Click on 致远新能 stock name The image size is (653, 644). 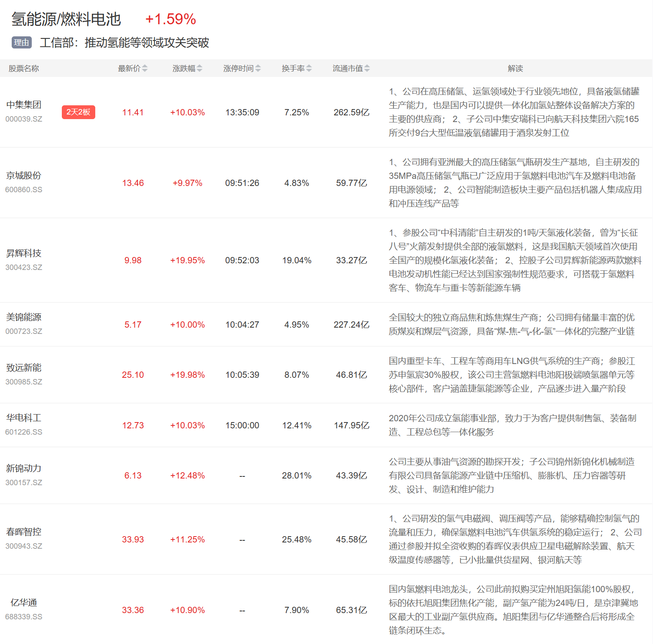24,368
